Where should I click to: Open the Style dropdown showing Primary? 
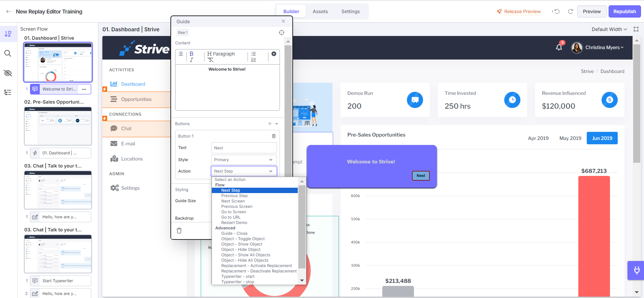point(244,160)
